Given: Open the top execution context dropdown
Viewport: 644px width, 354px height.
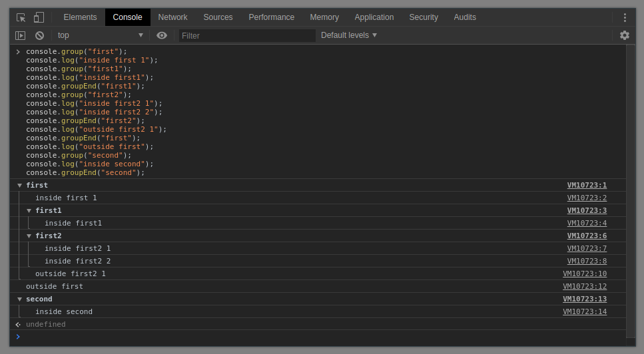Looking at the screenshot, I should (100, 35).
